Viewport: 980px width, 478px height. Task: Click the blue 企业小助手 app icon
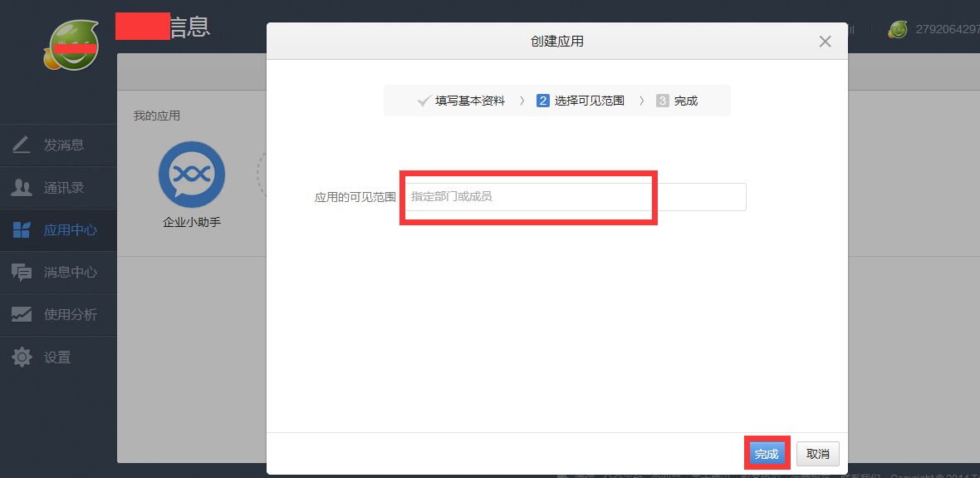tap(192, 175)
